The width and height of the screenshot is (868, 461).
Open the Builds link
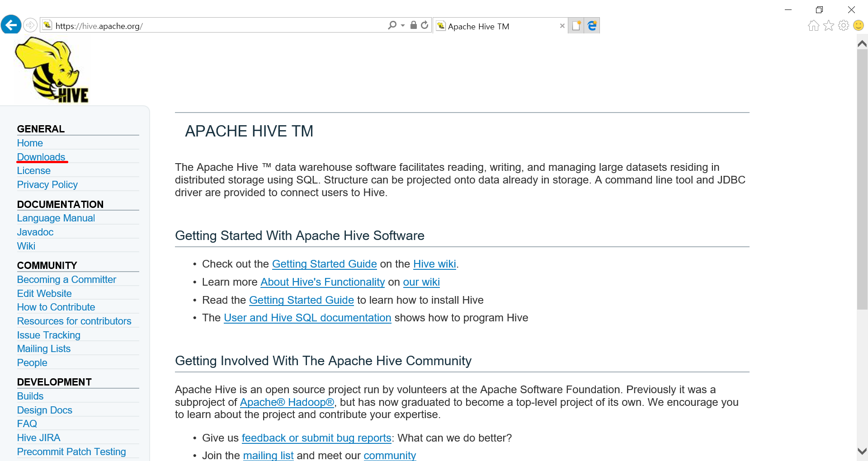(x=30, y=396)
